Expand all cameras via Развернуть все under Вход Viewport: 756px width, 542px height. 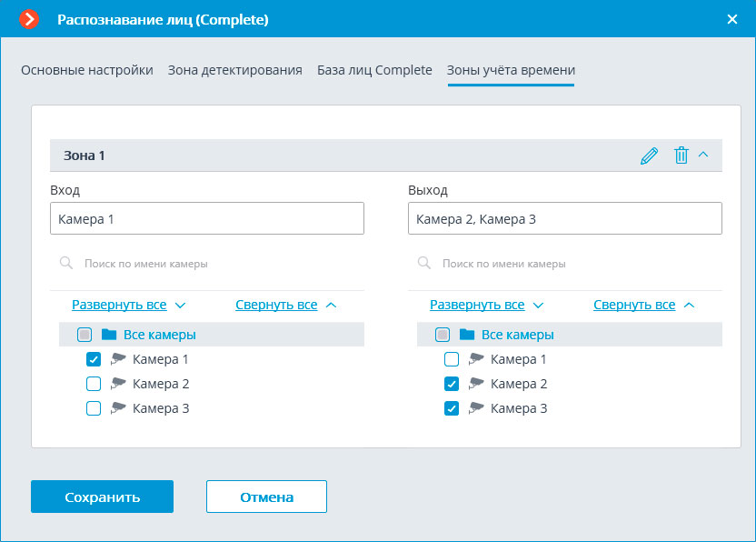pyautogui.click(x=118, y=305)
